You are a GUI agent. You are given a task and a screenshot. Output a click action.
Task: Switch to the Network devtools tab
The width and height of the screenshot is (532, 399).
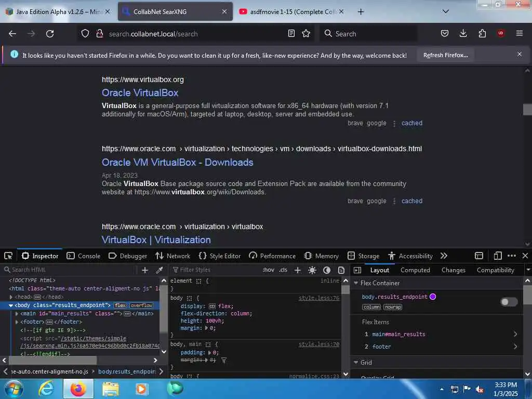click(x=172, y=256)
